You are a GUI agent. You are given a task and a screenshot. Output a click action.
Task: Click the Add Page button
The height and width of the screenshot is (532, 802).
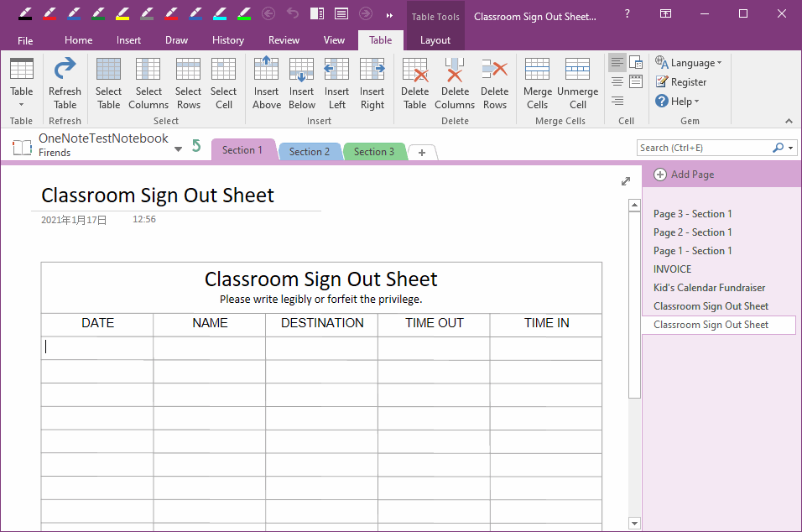coord(683,175)
